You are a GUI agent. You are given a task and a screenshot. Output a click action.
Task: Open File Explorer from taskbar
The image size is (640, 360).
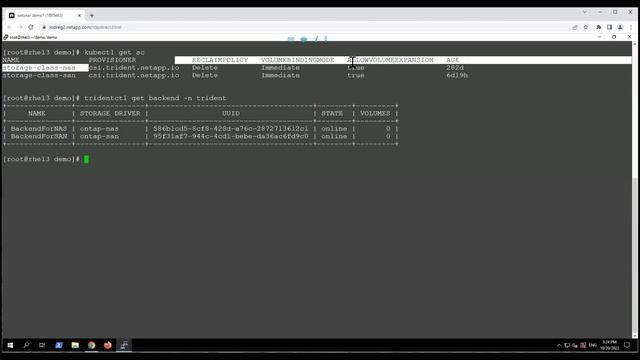click(75, 345)
